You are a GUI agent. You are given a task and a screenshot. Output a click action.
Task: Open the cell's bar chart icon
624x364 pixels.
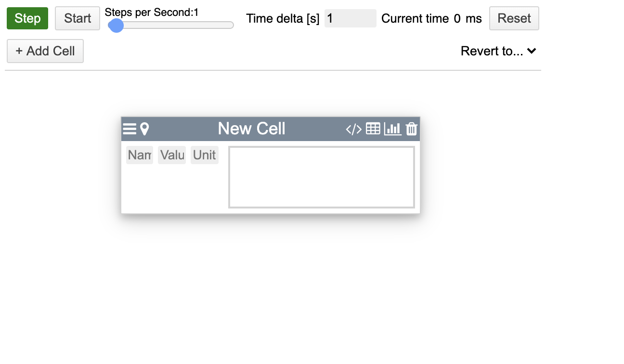392,129
